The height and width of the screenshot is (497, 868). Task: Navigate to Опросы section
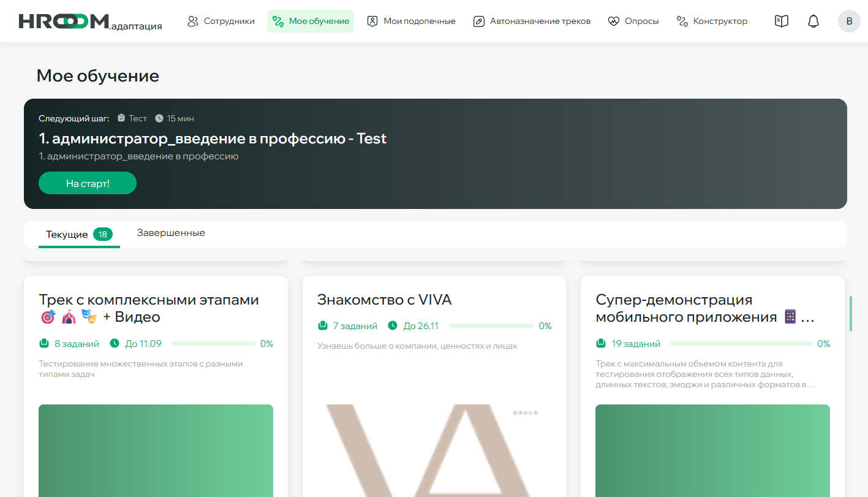pyautogui.click(x=633, y=21)
